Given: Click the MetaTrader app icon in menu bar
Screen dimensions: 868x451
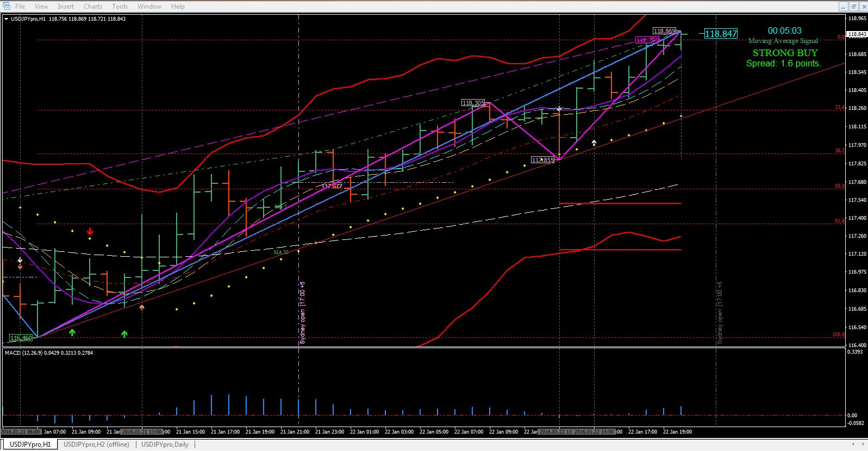Looking at the screenshot, I should tap(6, 7).
